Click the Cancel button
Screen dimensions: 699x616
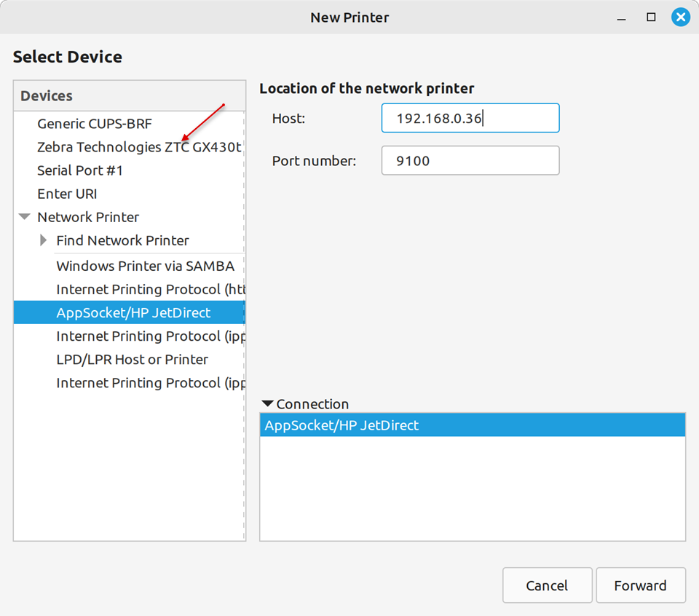(547, 585)
